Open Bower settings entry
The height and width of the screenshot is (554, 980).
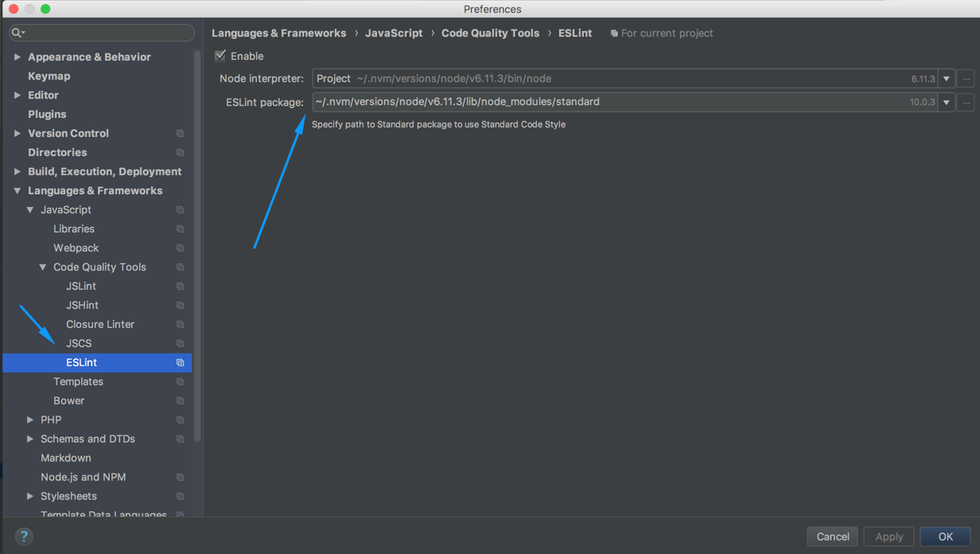(68, 401)
